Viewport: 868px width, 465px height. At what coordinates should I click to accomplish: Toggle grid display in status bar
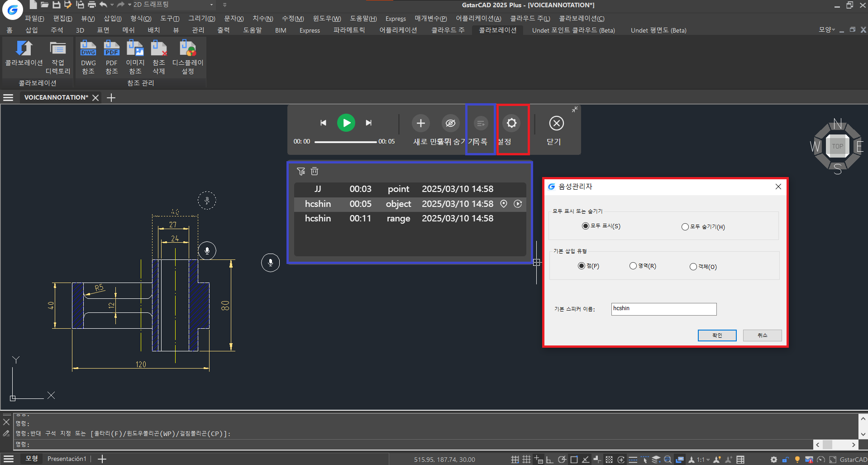pyautogui.click(x=526, y=460)
